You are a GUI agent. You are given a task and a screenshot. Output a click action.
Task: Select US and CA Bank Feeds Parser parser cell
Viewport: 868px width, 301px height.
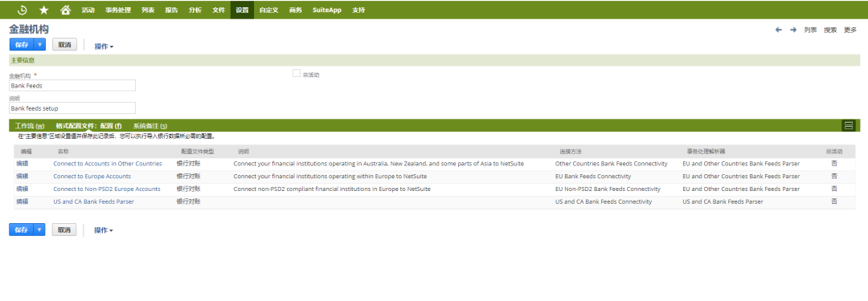pyautogui.click(x=723, y=201)
